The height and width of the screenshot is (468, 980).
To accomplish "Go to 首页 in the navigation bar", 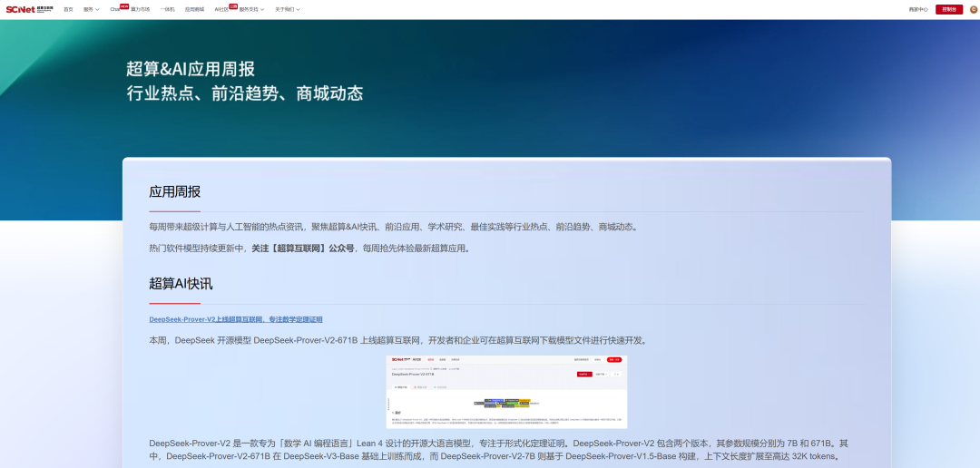I will click(68, 9).
